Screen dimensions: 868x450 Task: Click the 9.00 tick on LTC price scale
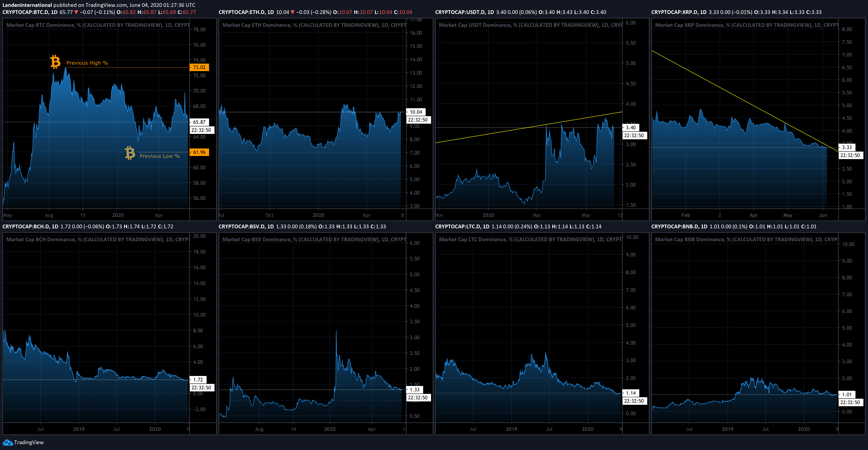631,255
